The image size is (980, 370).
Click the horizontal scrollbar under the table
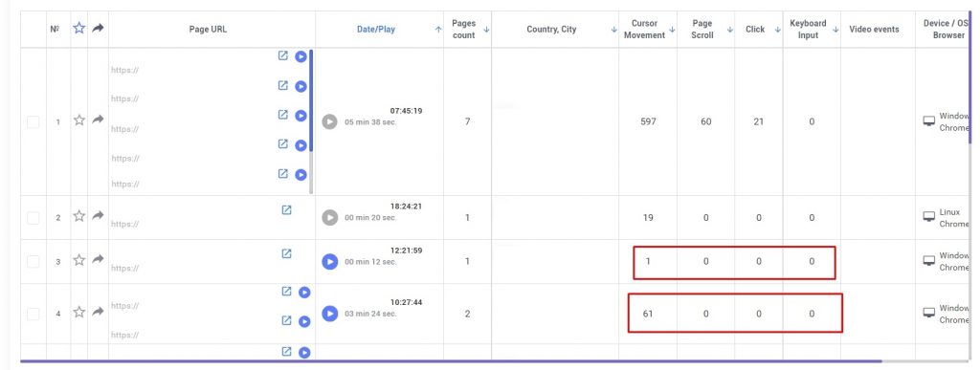tap(451, 360)
